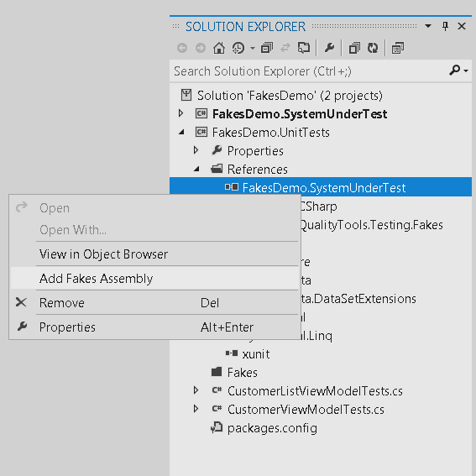This screenshot has width=476, height=476.
Task: Click the Collapse All toolbar icon
Action: click(266, 48)
